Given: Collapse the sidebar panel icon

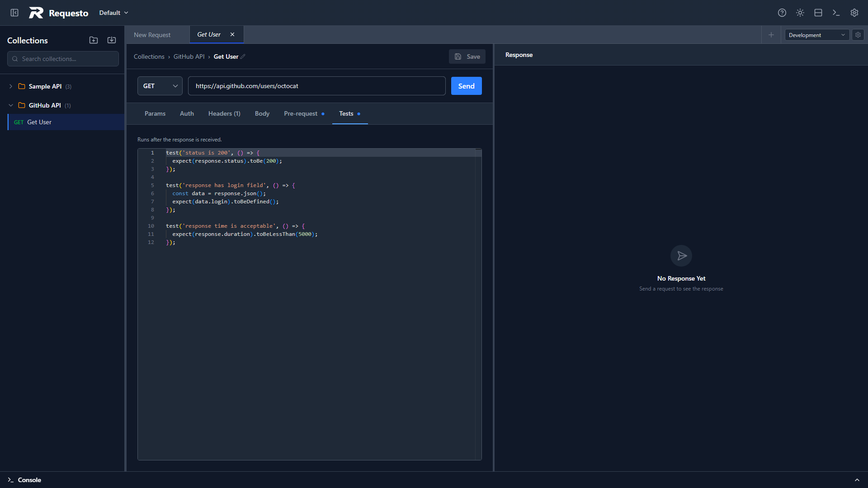Looking at the screenshot, I should click(x=14, y=13).
